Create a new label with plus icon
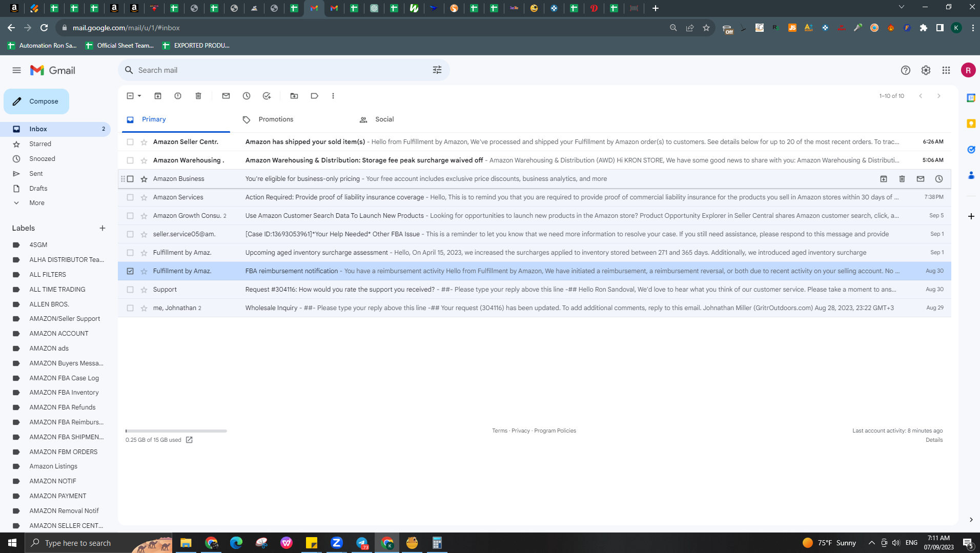 tap(103, 228)
